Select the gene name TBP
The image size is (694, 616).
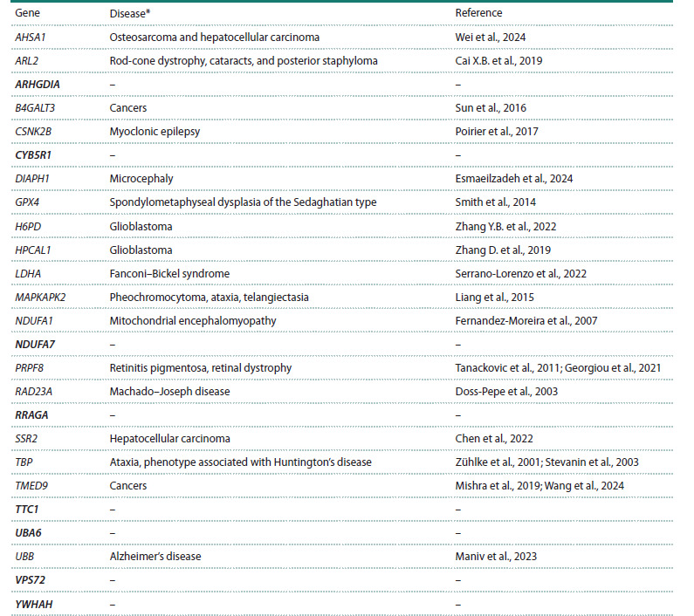[24, 462]
